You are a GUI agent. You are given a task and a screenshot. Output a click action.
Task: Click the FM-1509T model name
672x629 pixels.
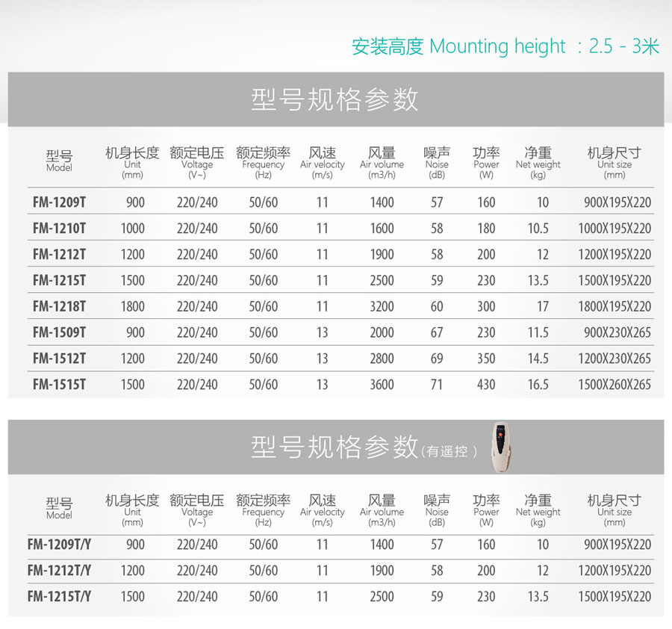click(59, 332)
